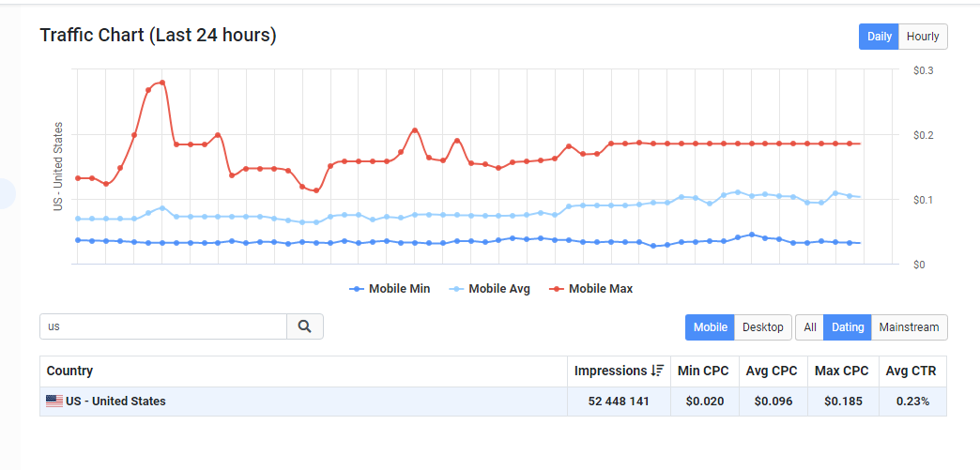Screen dimensions: 980x470
Task: Sort table by Max CPC column
Action: 842,371
